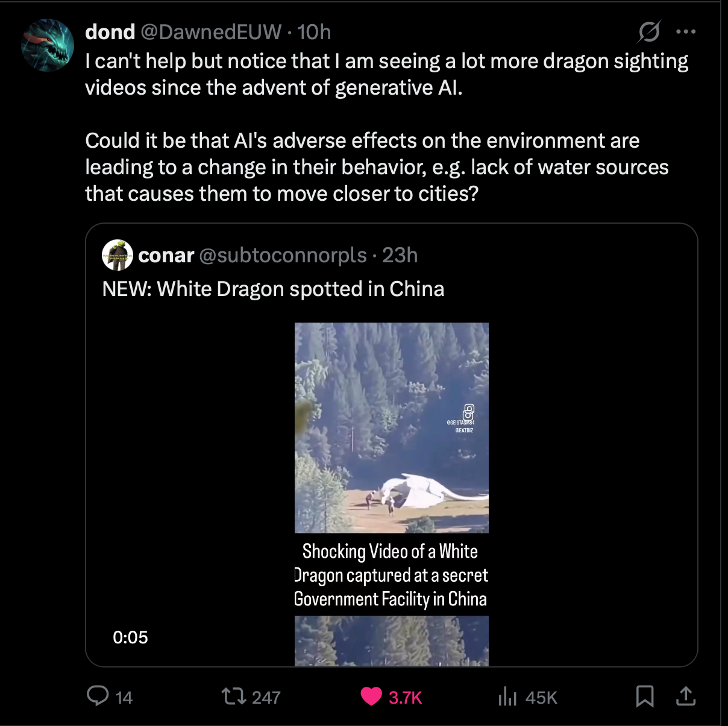Open quoted post "NEW: White Dragon spotted in China"
This screenshot has width=728, height=726.
(273, 289)
